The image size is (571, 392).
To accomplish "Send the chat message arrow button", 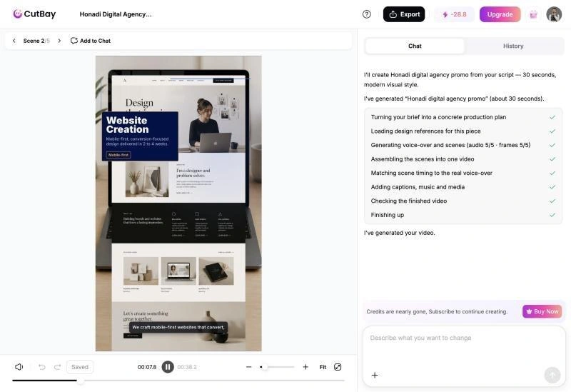I will [x=552, y=375].
